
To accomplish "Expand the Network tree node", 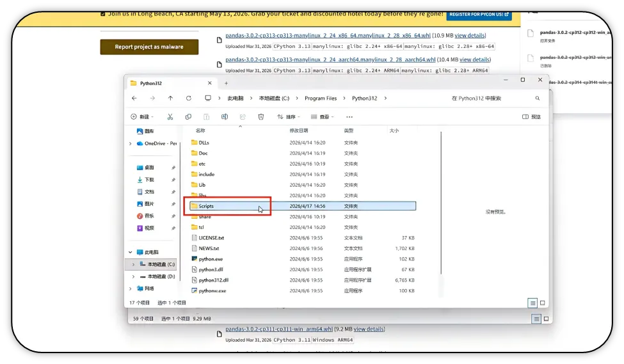I will [131, 289].
